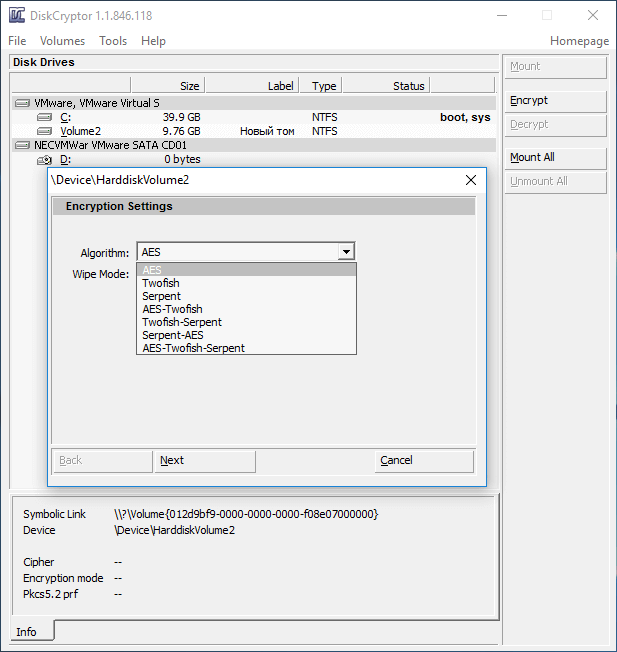Click the 9.76 GB size cell
The width and height of the screenshot is (617, 652).
182,131
